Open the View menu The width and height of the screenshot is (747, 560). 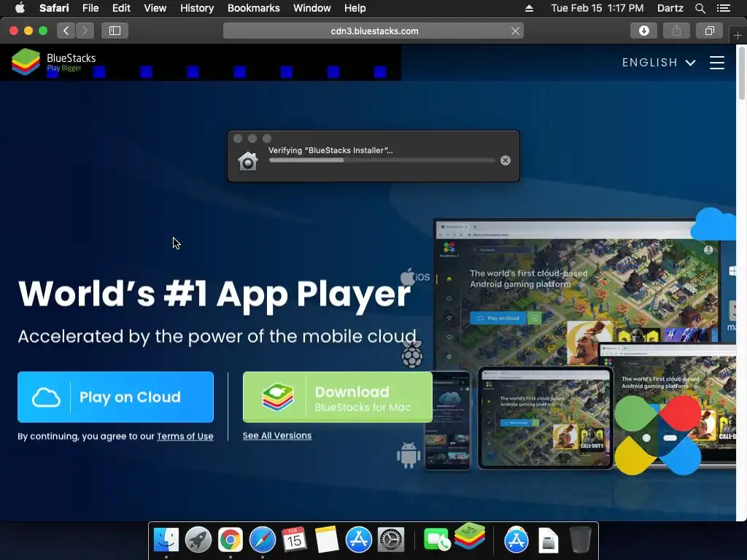(x=155, y=8)
